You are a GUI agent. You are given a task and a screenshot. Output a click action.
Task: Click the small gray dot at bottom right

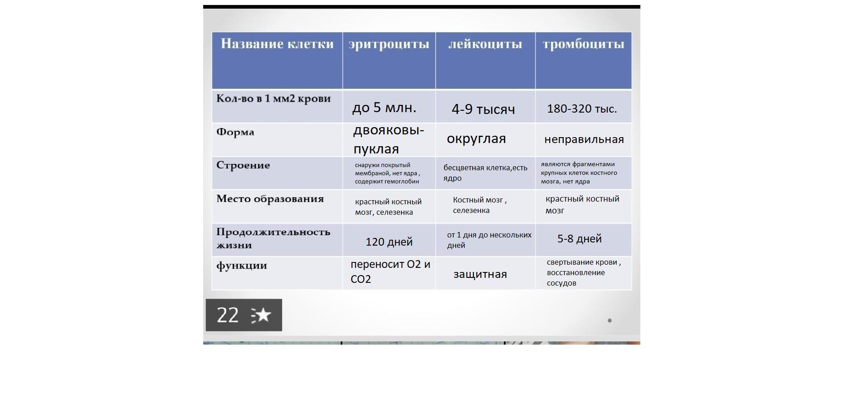point(610,321)
